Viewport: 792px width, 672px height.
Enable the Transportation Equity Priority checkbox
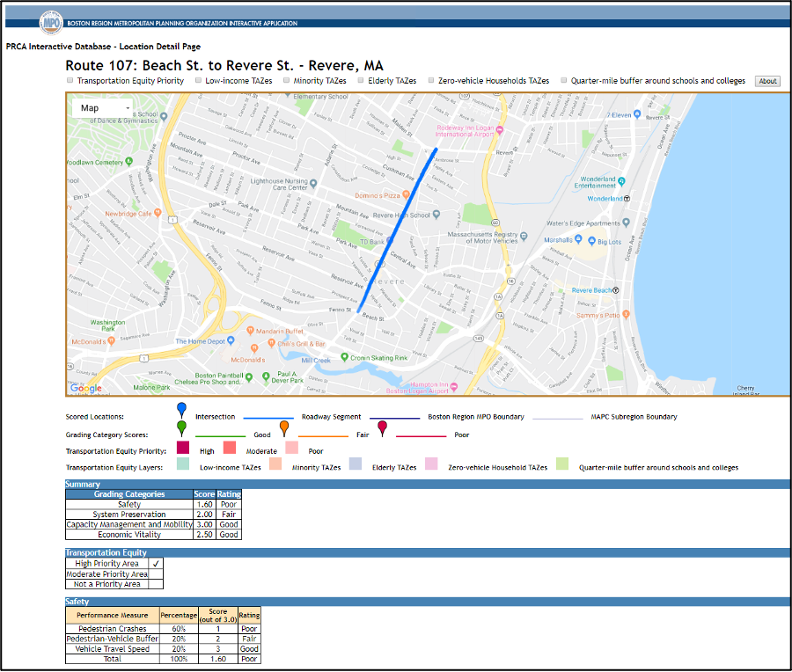[x=70, y=80]
